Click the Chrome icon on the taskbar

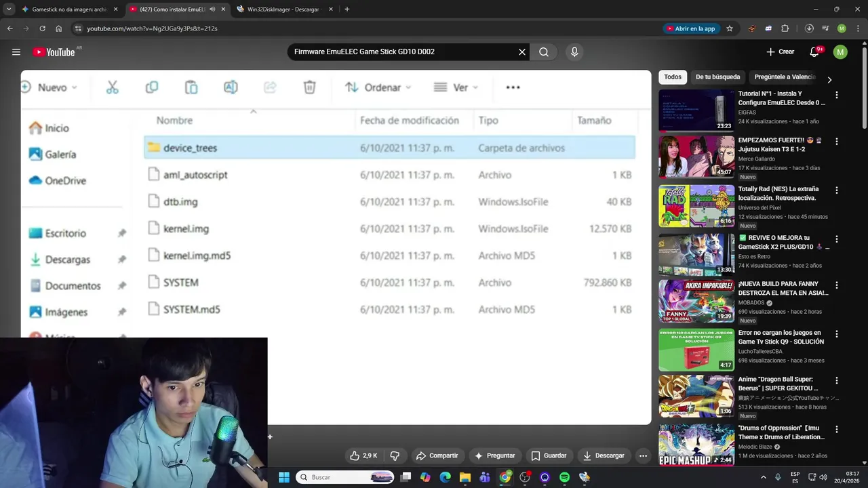(505, 477)
